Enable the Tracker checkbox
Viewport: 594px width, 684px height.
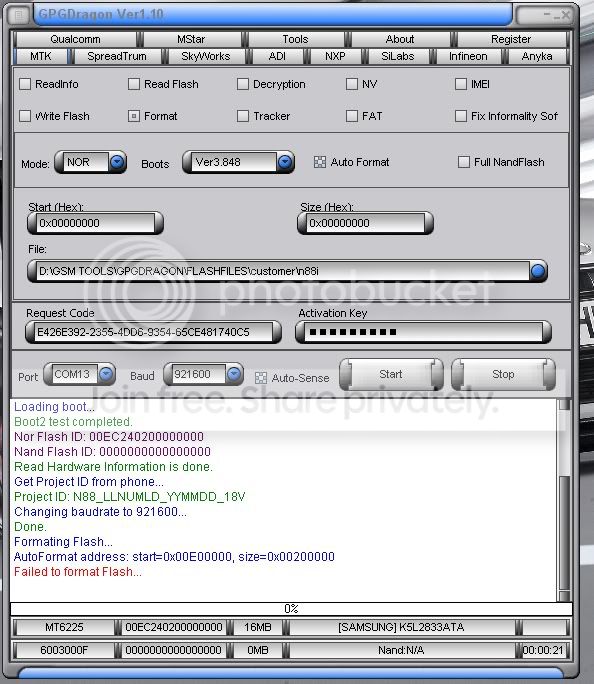point(243,116)
